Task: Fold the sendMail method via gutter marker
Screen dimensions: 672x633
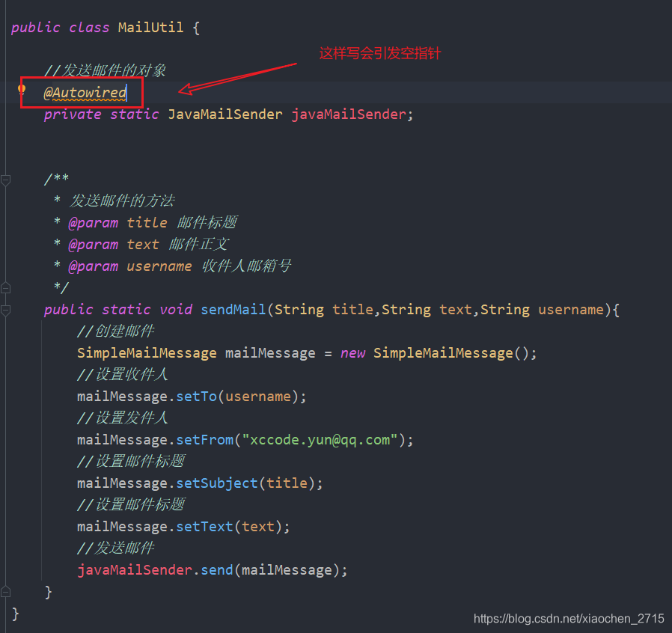Action: click(x=5, y=311)
